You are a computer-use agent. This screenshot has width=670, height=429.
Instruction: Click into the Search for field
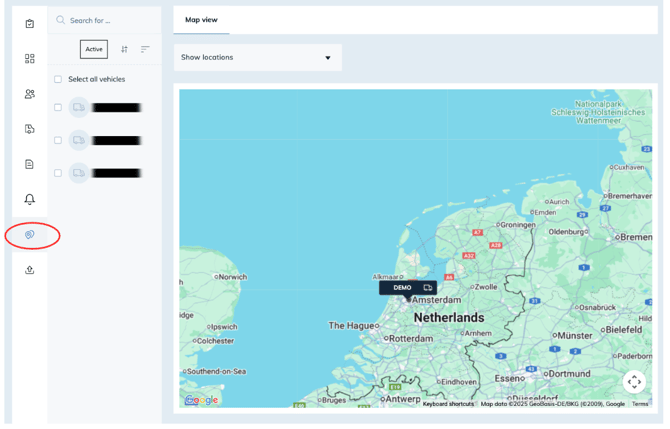click(x=104, y=20)
